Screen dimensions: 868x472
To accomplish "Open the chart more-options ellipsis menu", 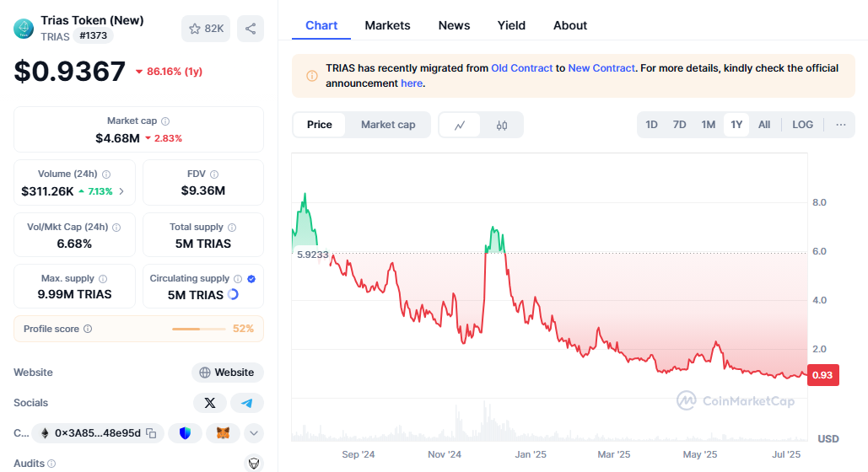I will click(840, 125).
